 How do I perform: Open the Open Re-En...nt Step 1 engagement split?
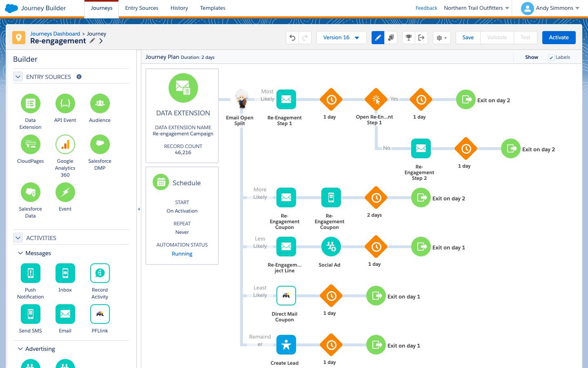(376, 99)
